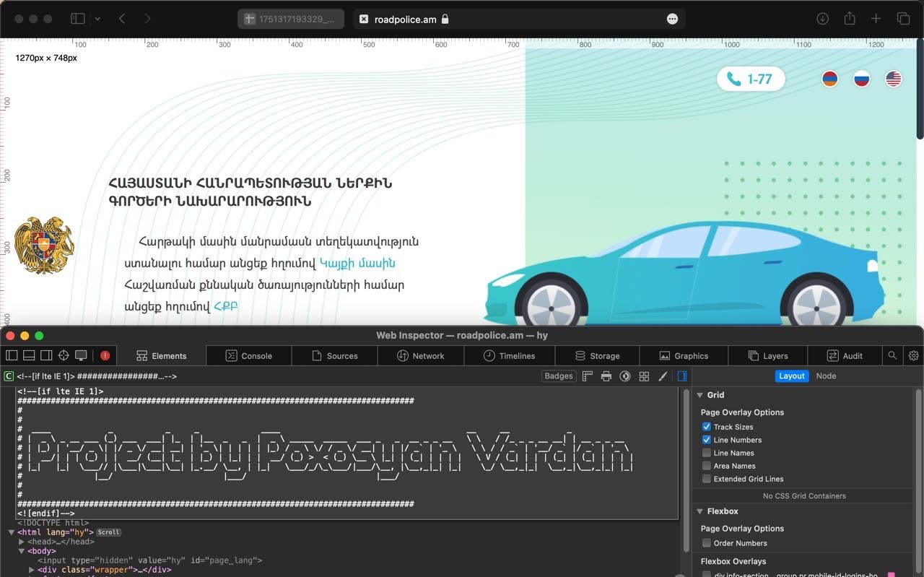924x577 pixels.
Task: Click the 1-77 phone number button
Action: (x=751, y=79)
